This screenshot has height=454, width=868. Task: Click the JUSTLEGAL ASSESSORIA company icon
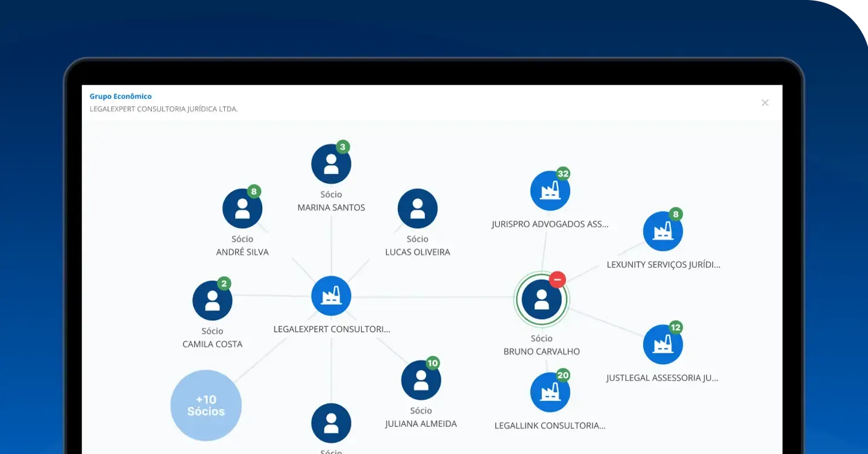[x=662, y=344]
